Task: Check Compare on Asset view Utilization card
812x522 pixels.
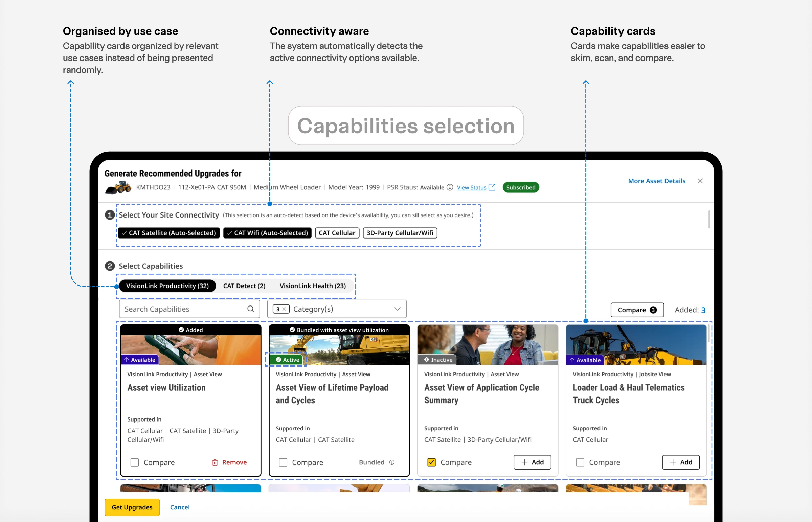Action: coord(135,462)
